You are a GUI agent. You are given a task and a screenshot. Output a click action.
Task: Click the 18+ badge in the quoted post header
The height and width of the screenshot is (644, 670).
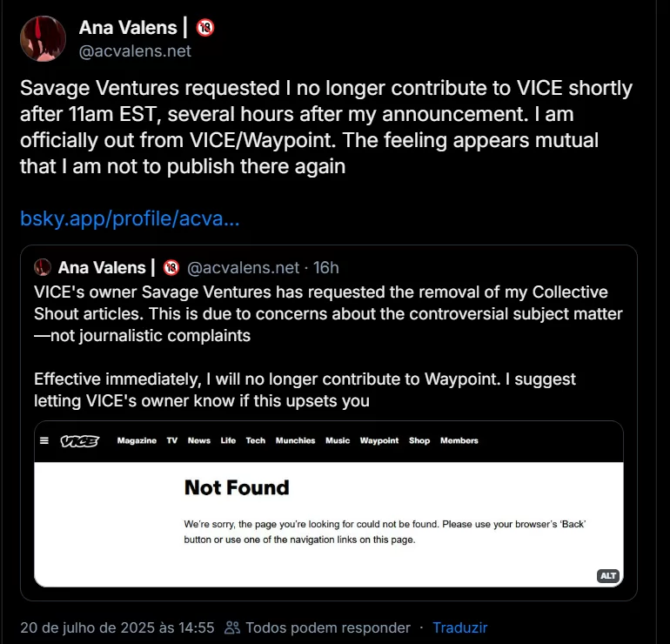tap(171, 267)
